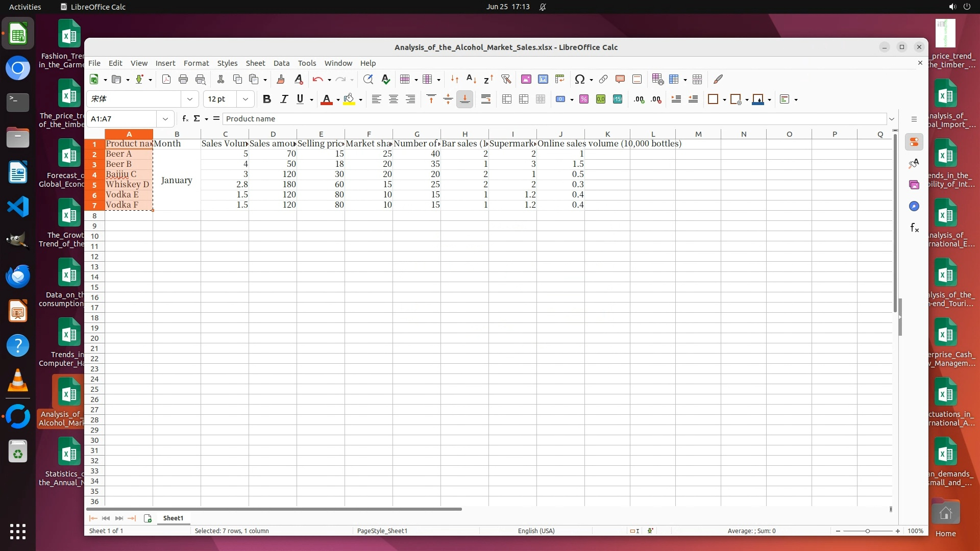Screen dimensions: 980x551
Task: Expand the Name Box dropdown arrow
Action: [165, 118]
